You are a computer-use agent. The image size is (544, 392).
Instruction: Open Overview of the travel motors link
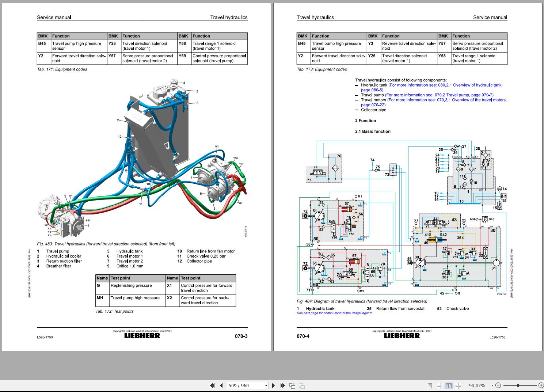(447, 100)
